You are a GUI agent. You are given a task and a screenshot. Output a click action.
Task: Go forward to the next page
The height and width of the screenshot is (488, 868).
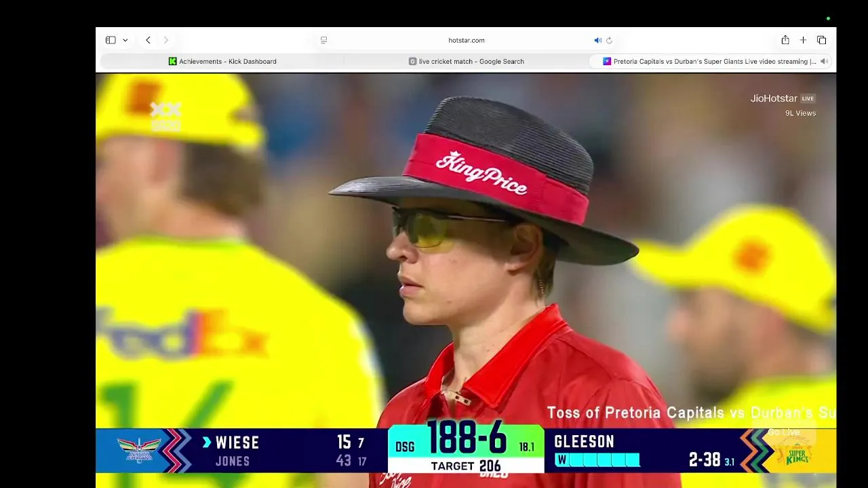pyautogui.click(x=165, y=40)
